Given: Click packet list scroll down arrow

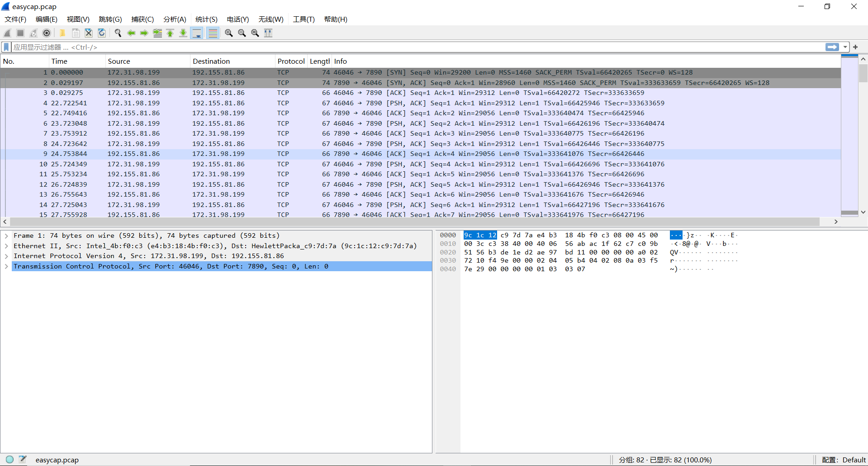Looking at the screenshot, I should pyautogui.click(x=863, y=212).
